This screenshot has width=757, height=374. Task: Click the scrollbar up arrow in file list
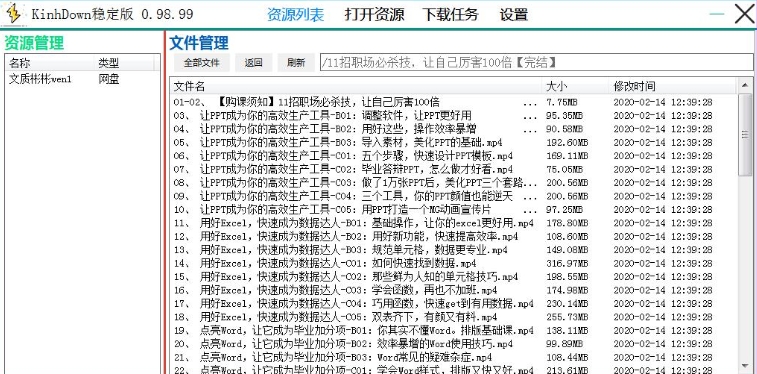[x=745, y=85]
